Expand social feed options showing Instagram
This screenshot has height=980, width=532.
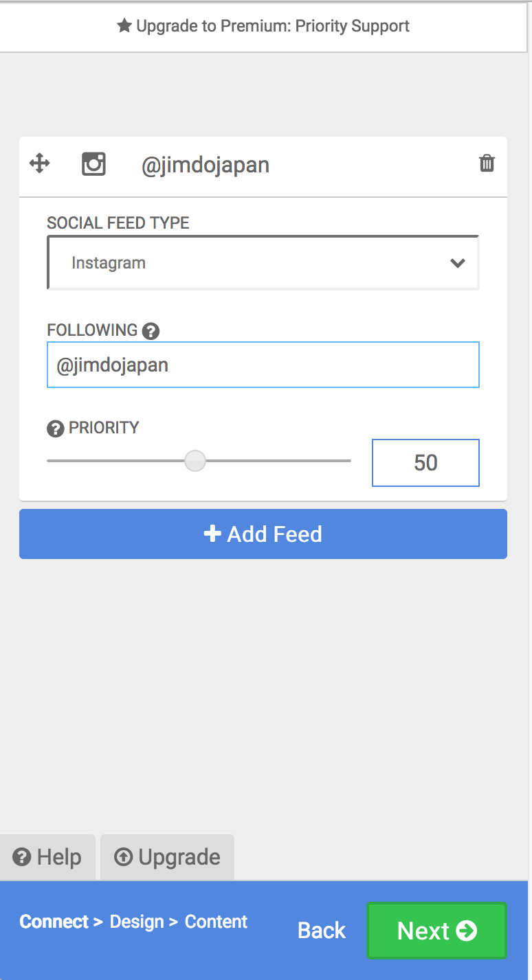coord(263,262)
